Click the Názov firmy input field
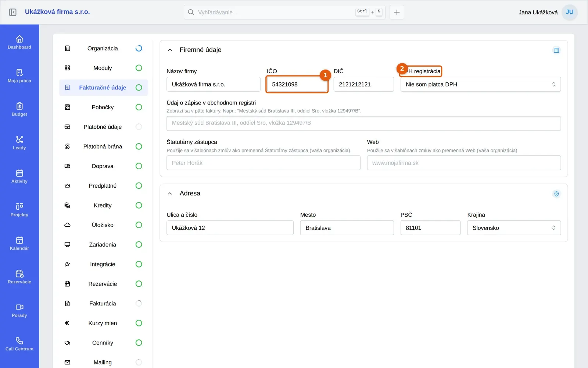The height and width of the screenshot is (368, 588). pyautogui.click(x=214, y=84)
